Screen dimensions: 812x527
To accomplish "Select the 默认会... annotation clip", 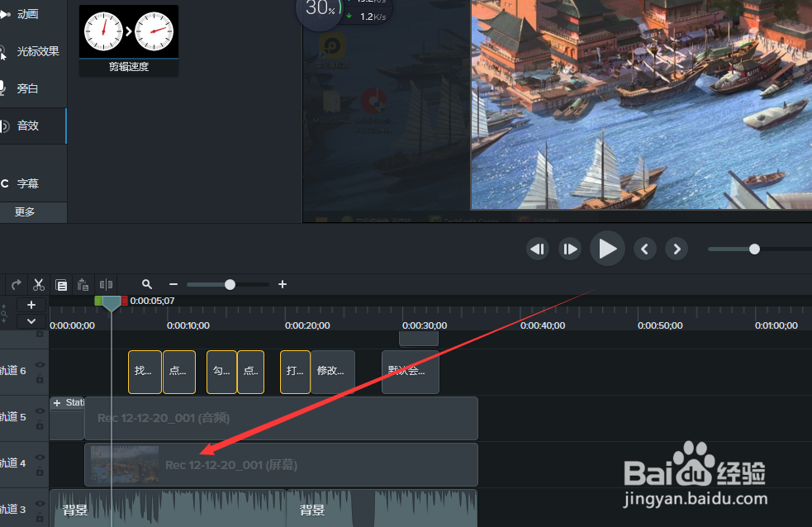I will [411, 372].
